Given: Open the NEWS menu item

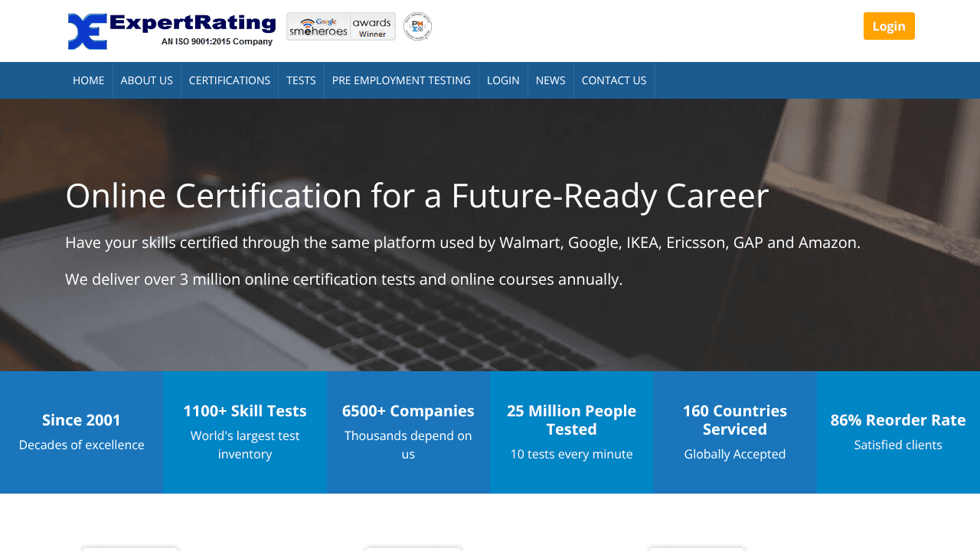Looking at the screenshot, I should click(550, 80).
